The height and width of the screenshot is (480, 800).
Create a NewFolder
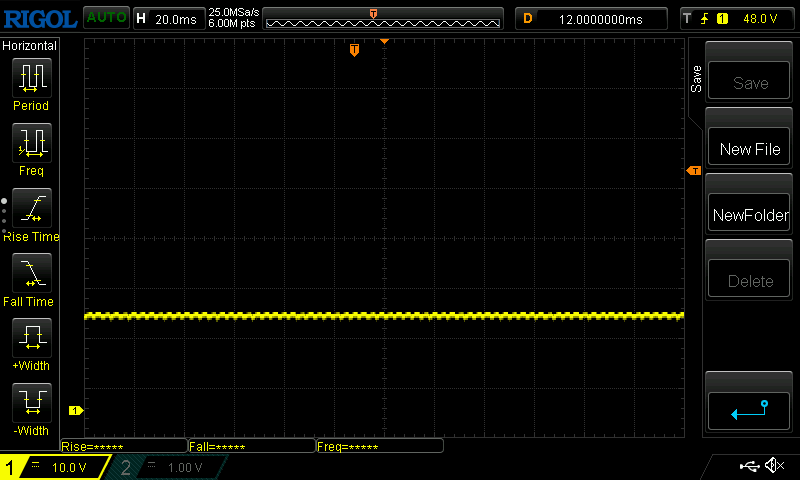[x=749, y=212]
